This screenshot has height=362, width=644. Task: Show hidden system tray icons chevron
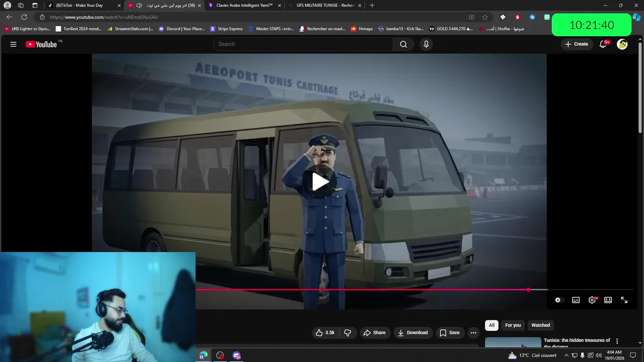pyautogui.click(x=566, y=355)
